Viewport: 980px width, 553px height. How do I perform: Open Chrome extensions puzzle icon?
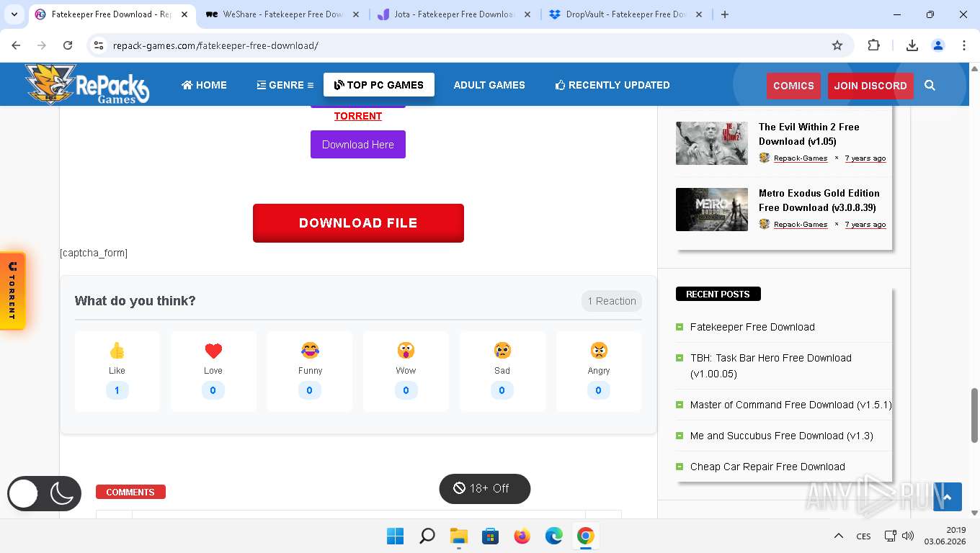click(873, 45)
